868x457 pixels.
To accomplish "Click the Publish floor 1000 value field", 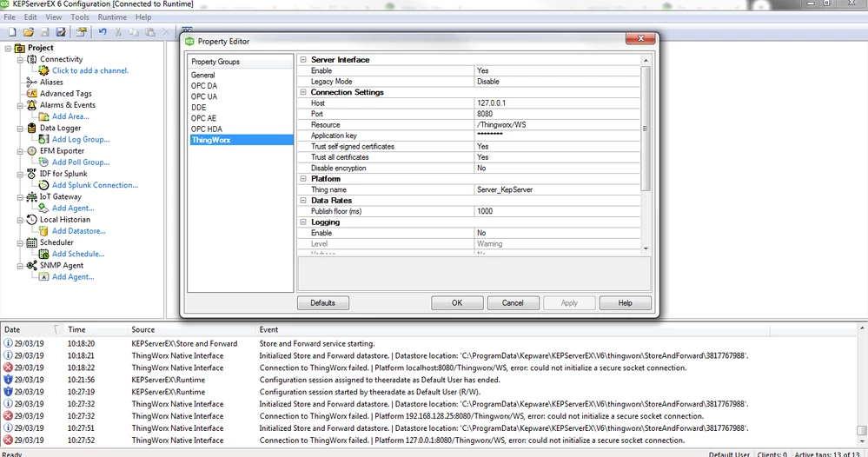I will click(558, 211).
